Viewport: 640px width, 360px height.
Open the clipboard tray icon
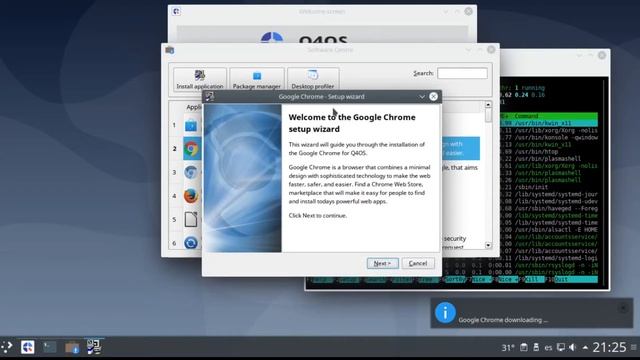pyautogui.click(x=524, y=347)
